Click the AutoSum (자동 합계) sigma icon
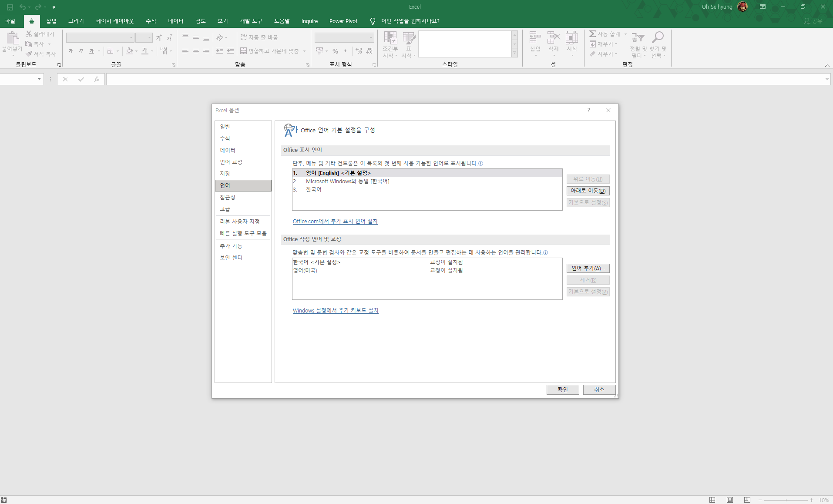Screen dimensions: 833x504 click(592, 34)
